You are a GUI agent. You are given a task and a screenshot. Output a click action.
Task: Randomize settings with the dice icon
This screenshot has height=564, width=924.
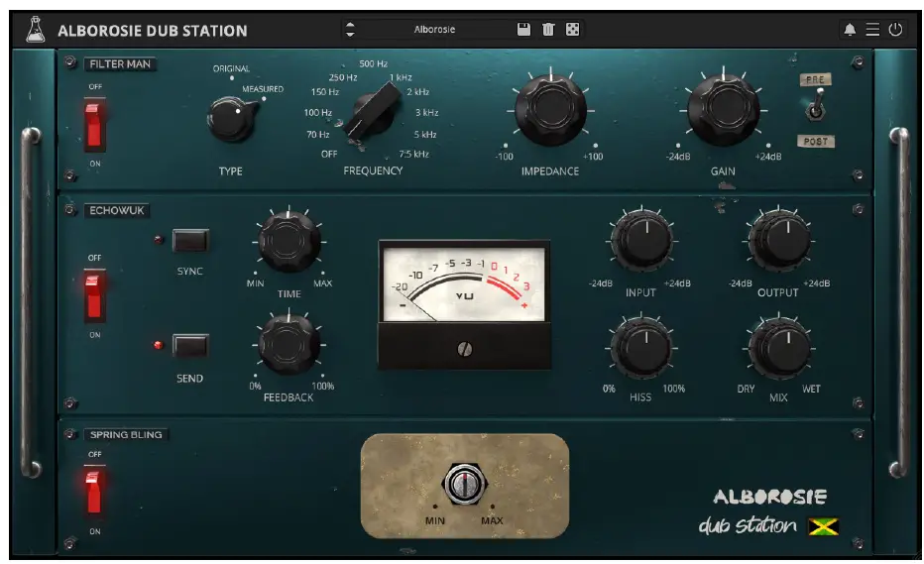coord(572,29)
